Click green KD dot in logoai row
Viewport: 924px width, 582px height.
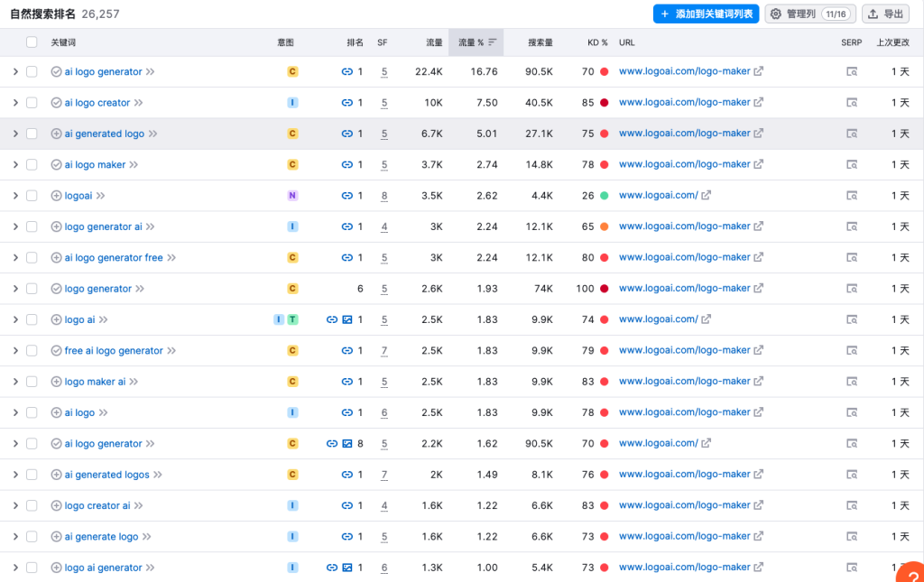(x=604, y=196)
